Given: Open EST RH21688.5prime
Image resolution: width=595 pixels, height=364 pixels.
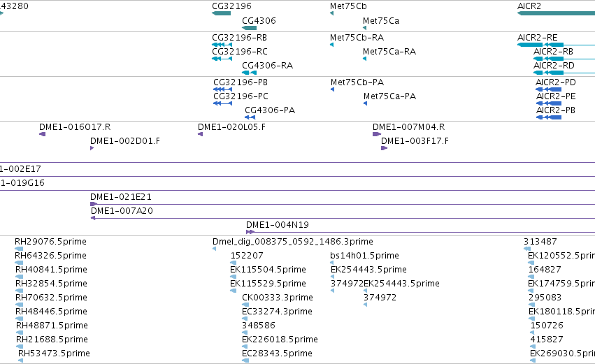Looking at the screenshot, I should 52,340.
